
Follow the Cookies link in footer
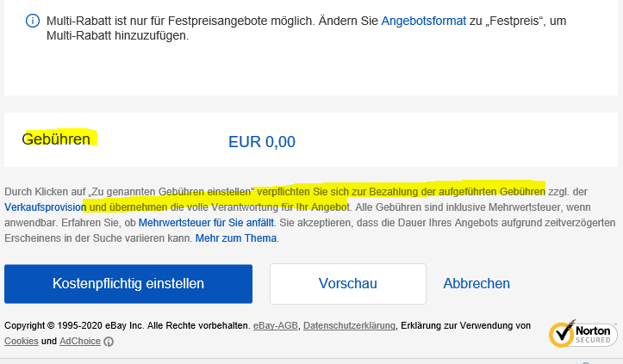(x=21, y=341)
